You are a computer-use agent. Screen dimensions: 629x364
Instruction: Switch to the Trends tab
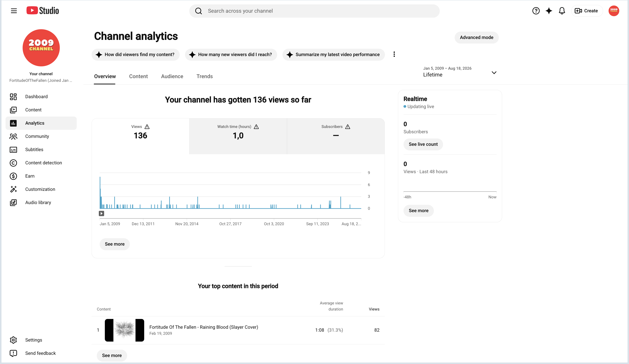point(205,76)
